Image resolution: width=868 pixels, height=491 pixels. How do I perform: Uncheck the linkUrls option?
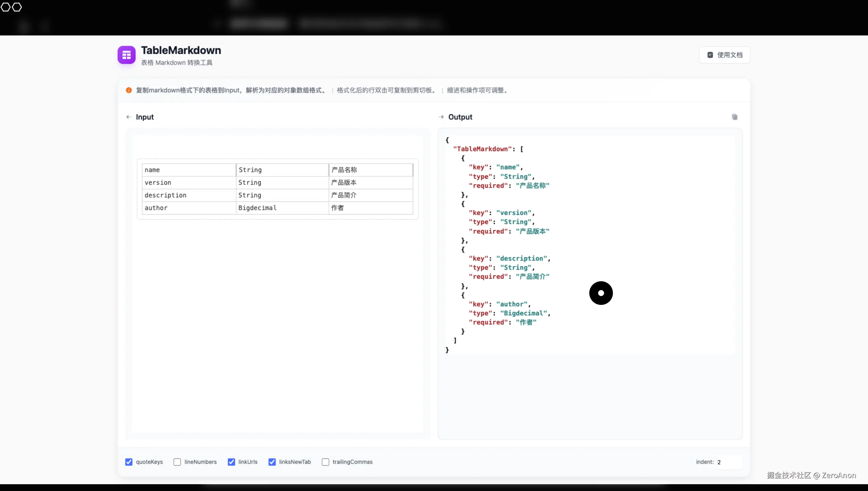[x=231, y=462]
